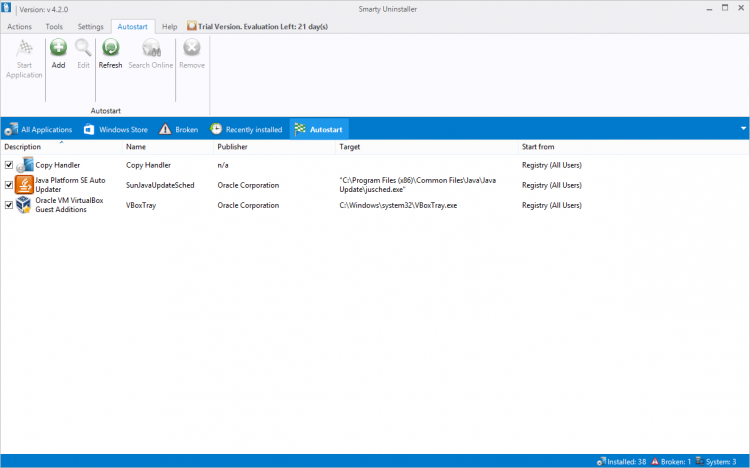Viewport: 750px width, 468px height.
Task: Click the Trial Version notice icon
Action: (x=191, y=26)
